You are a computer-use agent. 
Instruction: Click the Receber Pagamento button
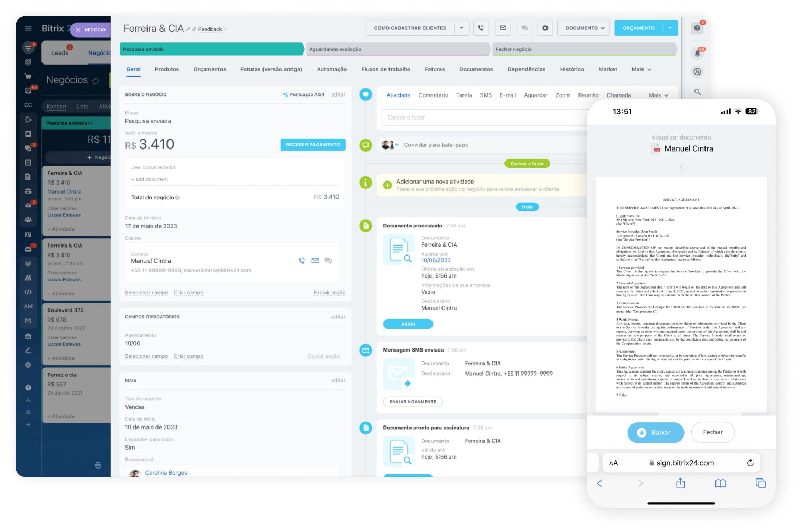click(313, 145)
